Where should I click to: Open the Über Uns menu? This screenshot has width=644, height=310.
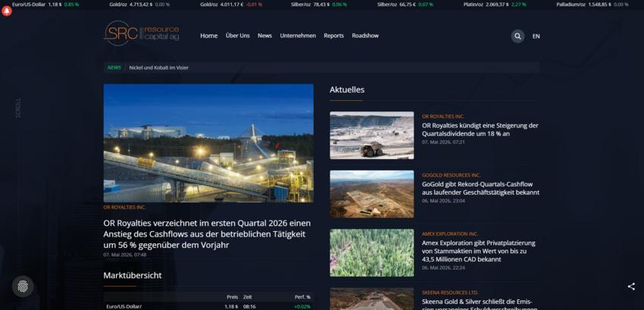237,36
